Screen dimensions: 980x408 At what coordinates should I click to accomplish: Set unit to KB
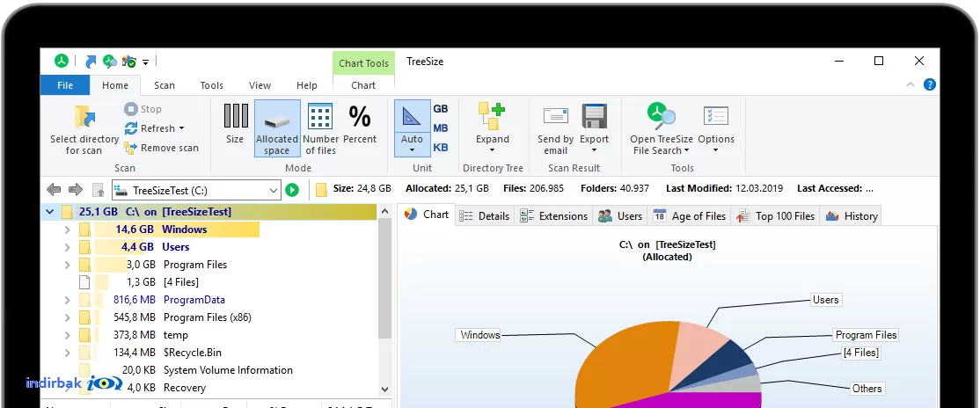point(441,148)
